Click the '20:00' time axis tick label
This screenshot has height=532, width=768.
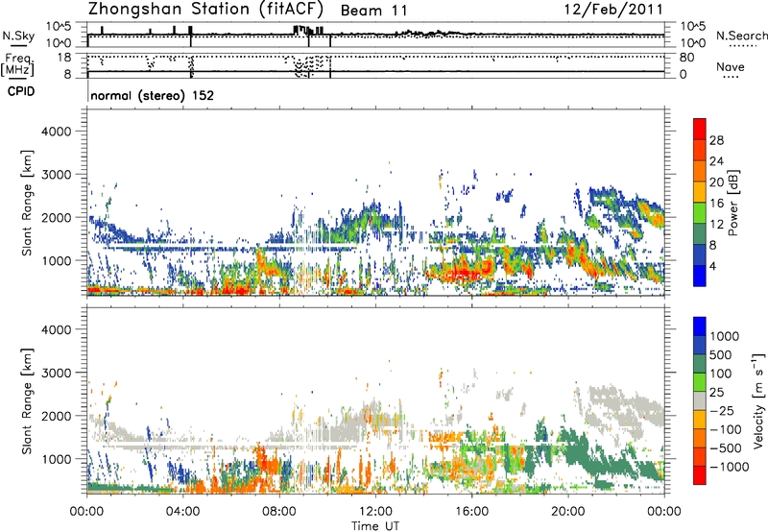[568, 512]
